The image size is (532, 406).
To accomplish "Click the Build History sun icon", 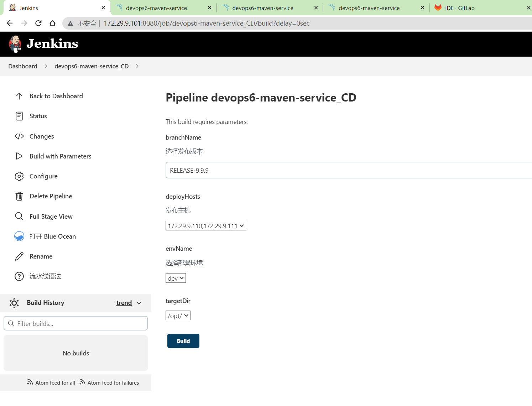I will [x=14, y=303].
